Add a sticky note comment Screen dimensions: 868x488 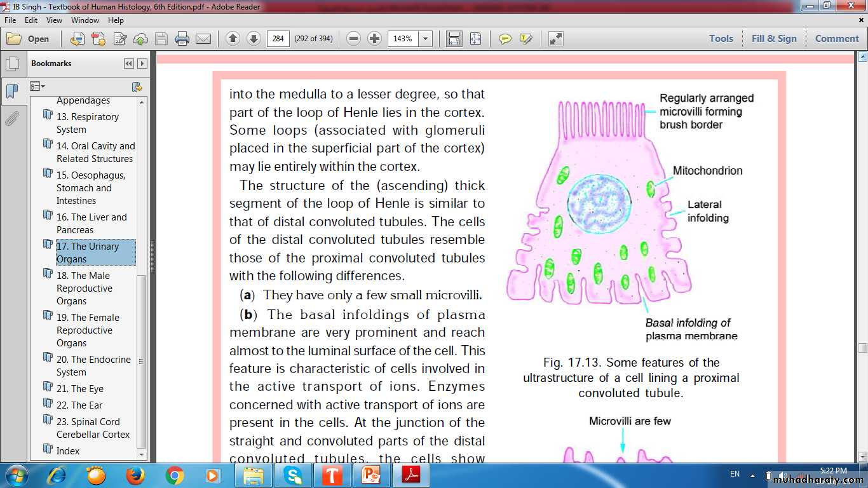tap(505, 39)
